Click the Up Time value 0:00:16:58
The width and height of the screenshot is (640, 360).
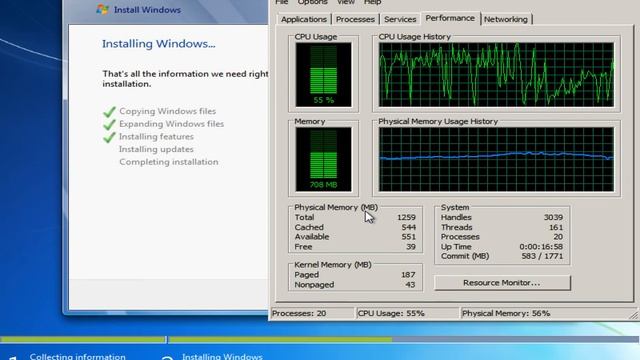pos(541,247)
